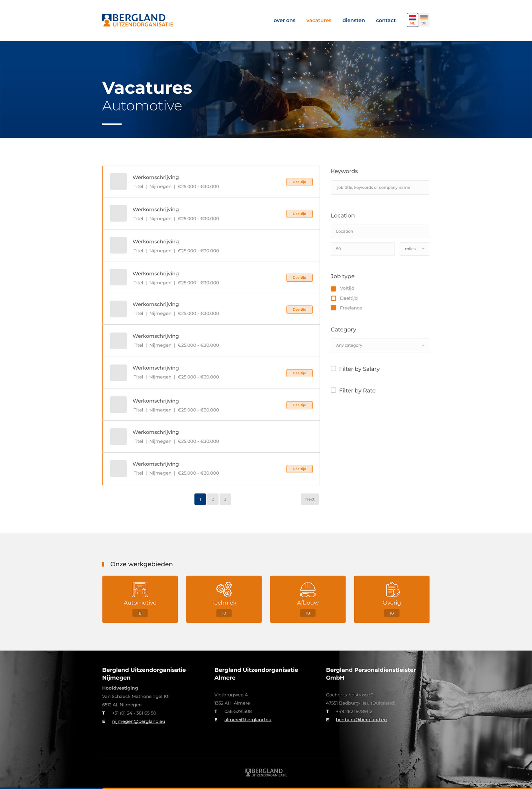
Task: Go to page 2 of vacancies
Action: [213, 499]
